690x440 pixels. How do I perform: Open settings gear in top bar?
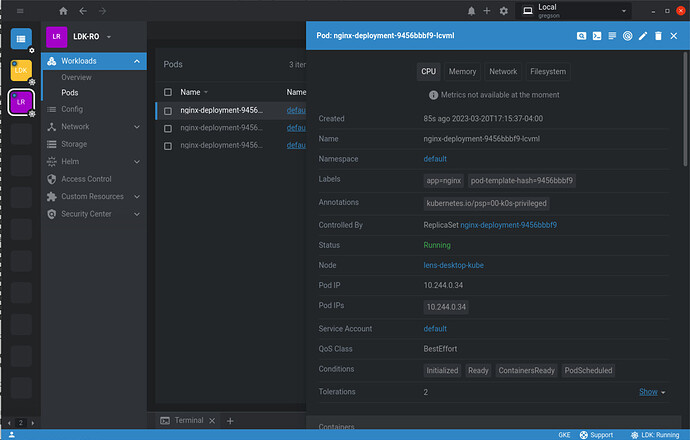click(x=503, y=11)
